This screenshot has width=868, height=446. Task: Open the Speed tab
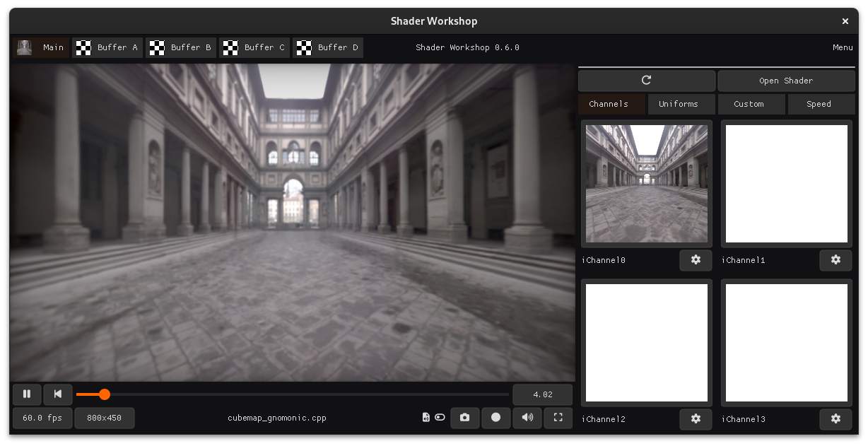point(821,104)
